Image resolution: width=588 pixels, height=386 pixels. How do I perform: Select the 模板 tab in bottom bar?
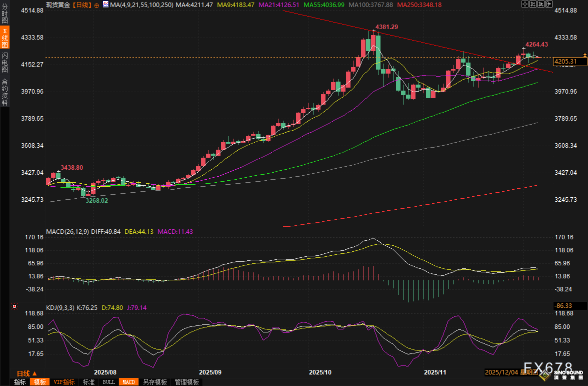[x=40, y=382]
